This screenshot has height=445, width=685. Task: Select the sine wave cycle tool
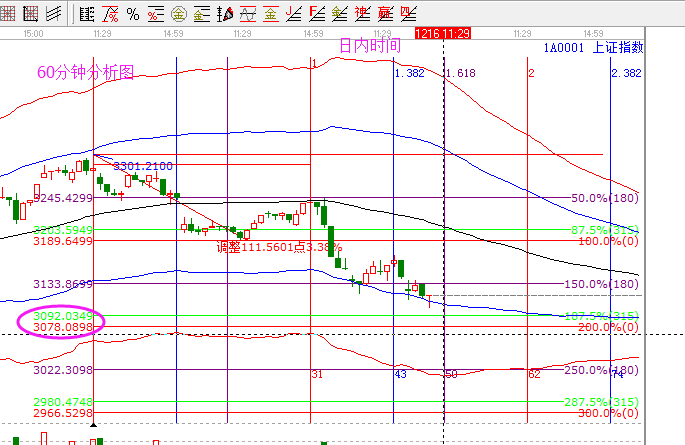[248, 14]
